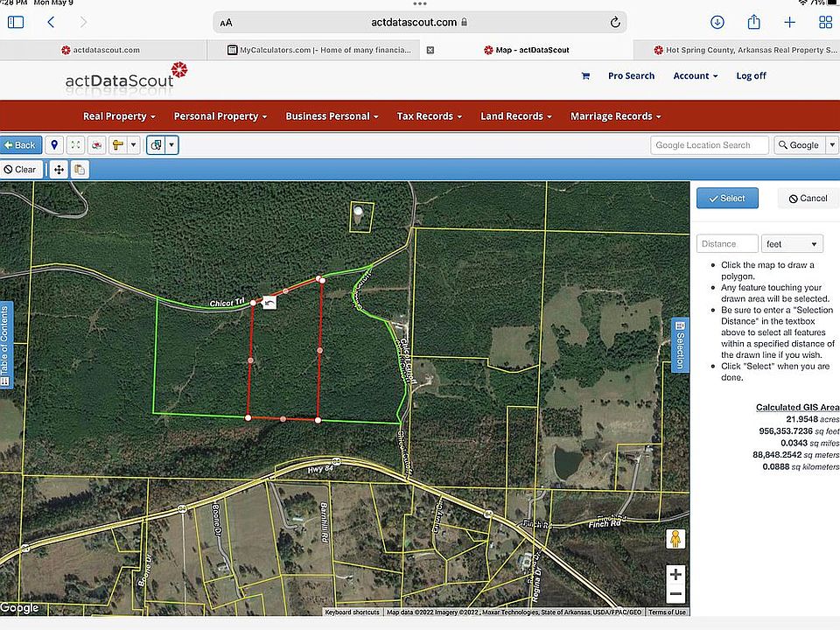Open the Tax Records menu

pyautogui.click(x=429, y=116)
